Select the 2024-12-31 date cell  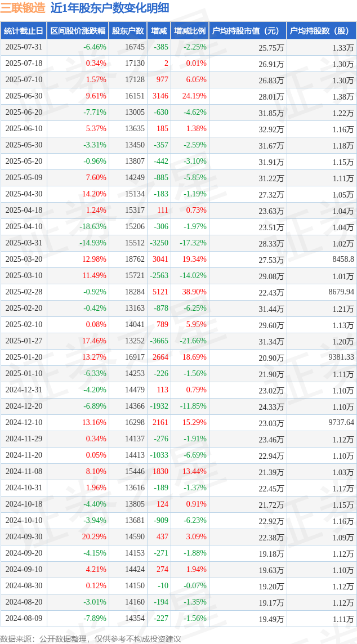pos(24,390)
